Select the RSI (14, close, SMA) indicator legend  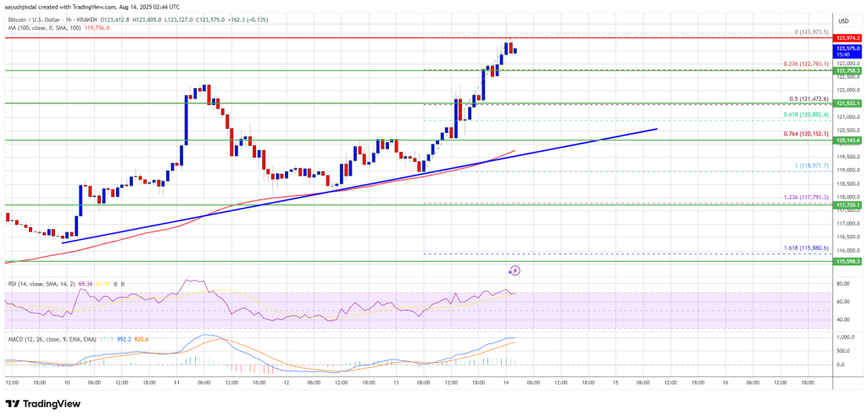[x=38, y=283]
